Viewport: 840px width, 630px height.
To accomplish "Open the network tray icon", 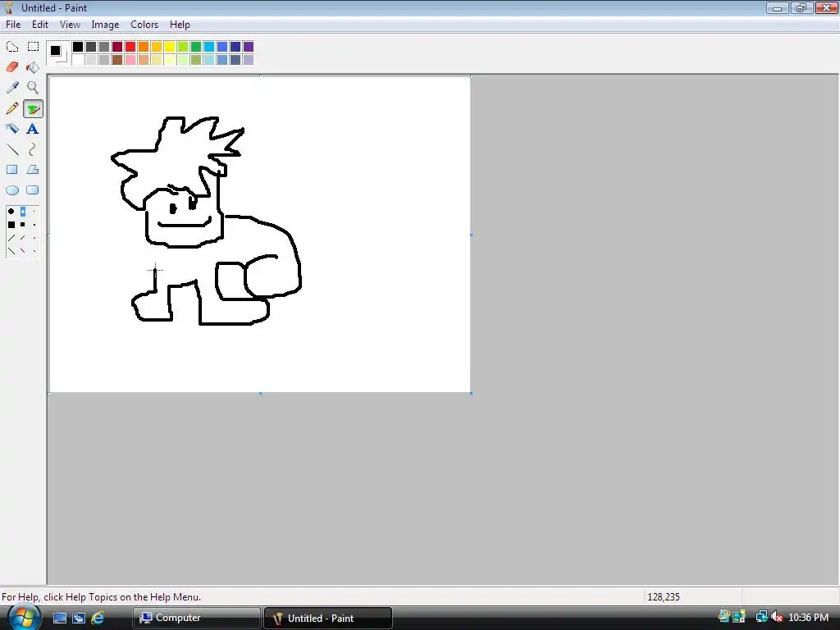I will coord(761,618).
